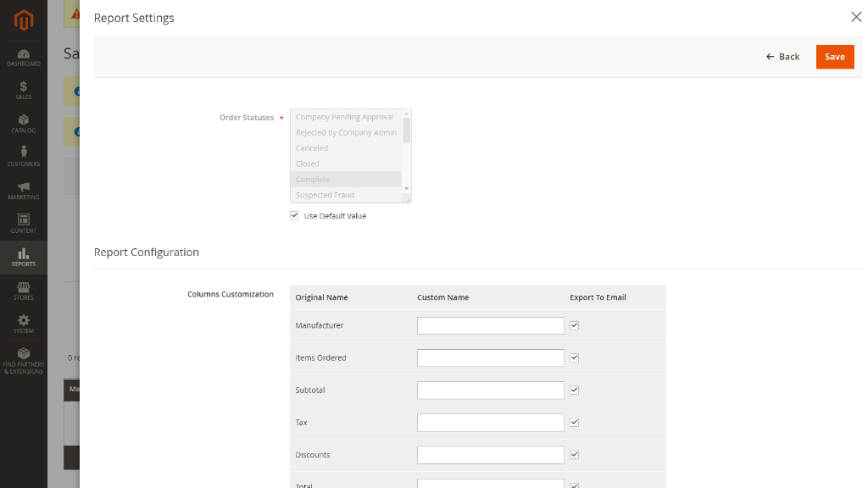
Task: Select Rejected by Company Admin status
Action: [346, 132]
